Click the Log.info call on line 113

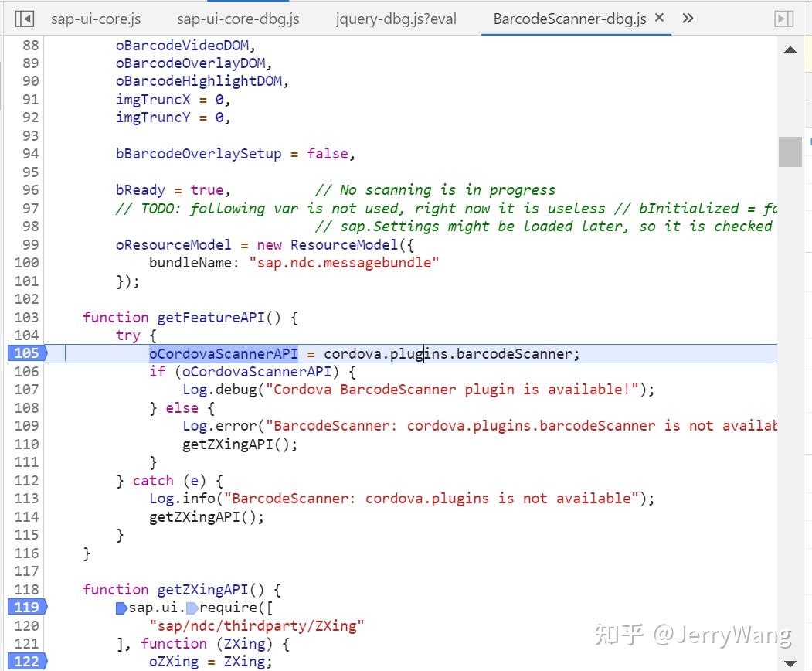click(402, 498)
